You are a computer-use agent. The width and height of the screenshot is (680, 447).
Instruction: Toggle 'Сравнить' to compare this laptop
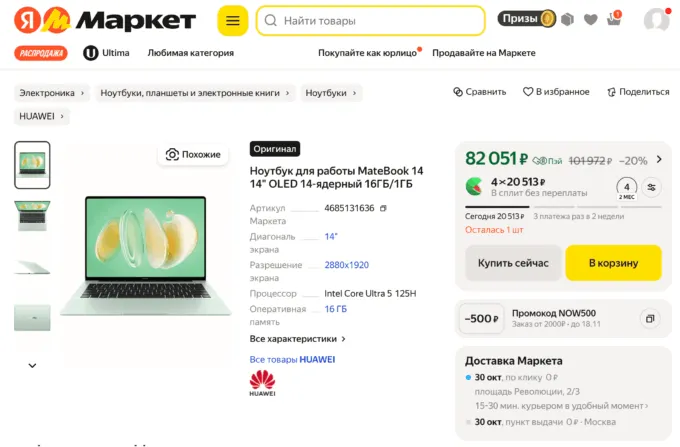(480, 92)
